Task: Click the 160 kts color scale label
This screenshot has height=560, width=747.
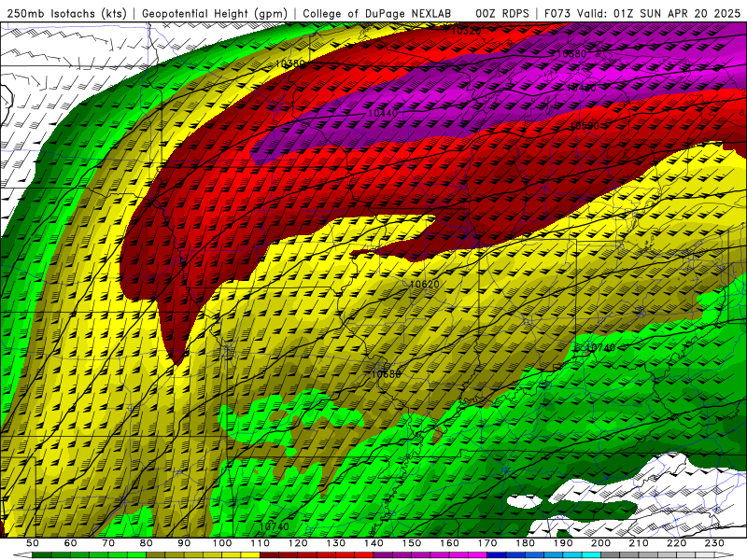Action: click(x=449, y=543)
